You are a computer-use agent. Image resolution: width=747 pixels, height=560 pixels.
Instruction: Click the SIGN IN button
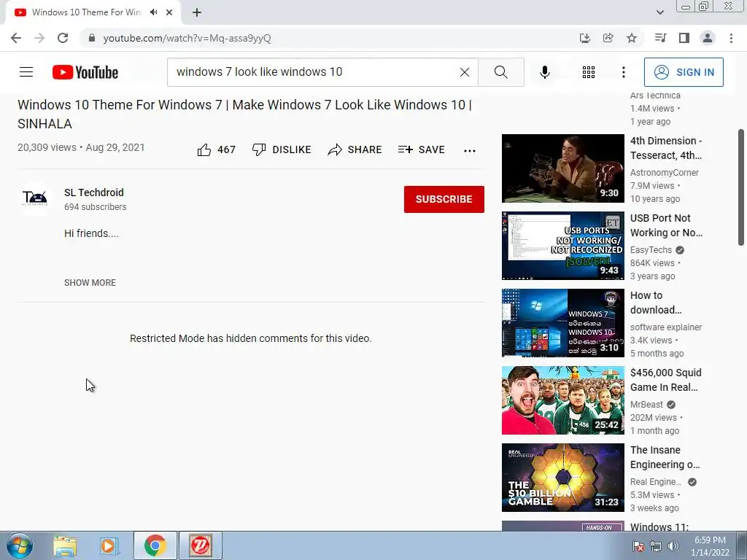684,72
